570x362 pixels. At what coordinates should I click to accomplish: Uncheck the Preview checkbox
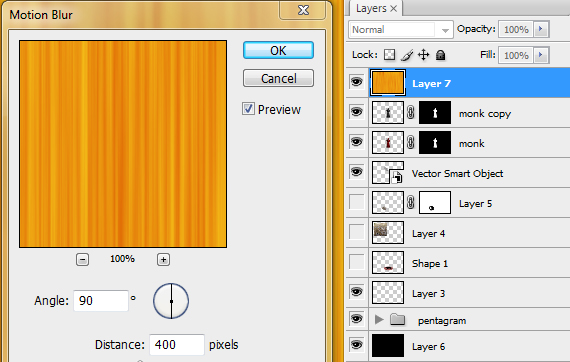point(248,109)
